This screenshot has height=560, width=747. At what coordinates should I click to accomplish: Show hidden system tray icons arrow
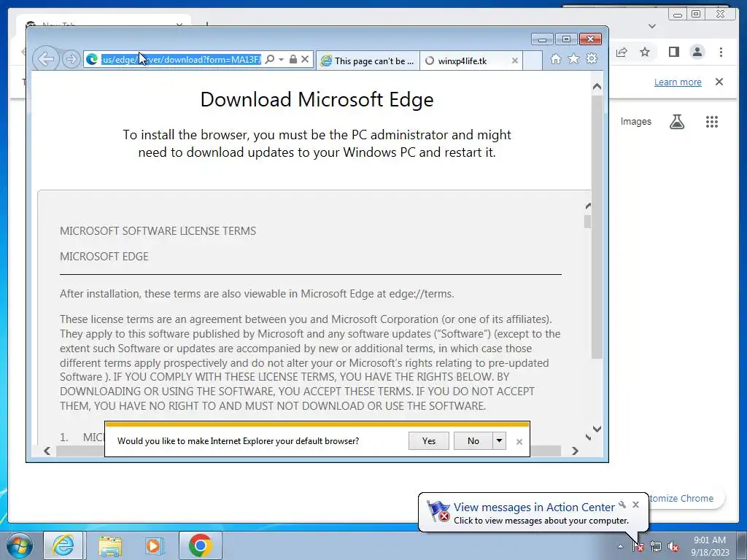[620, 546]
